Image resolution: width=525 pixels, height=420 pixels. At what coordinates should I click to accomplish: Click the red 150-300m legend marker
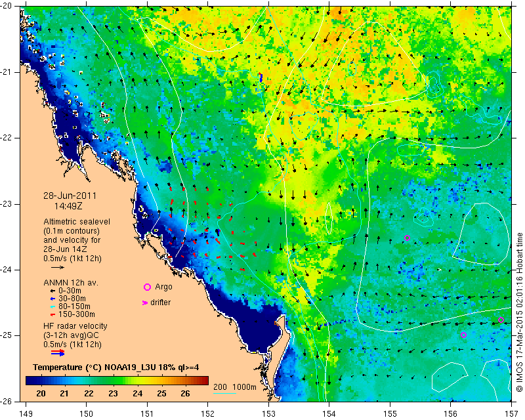52,315
